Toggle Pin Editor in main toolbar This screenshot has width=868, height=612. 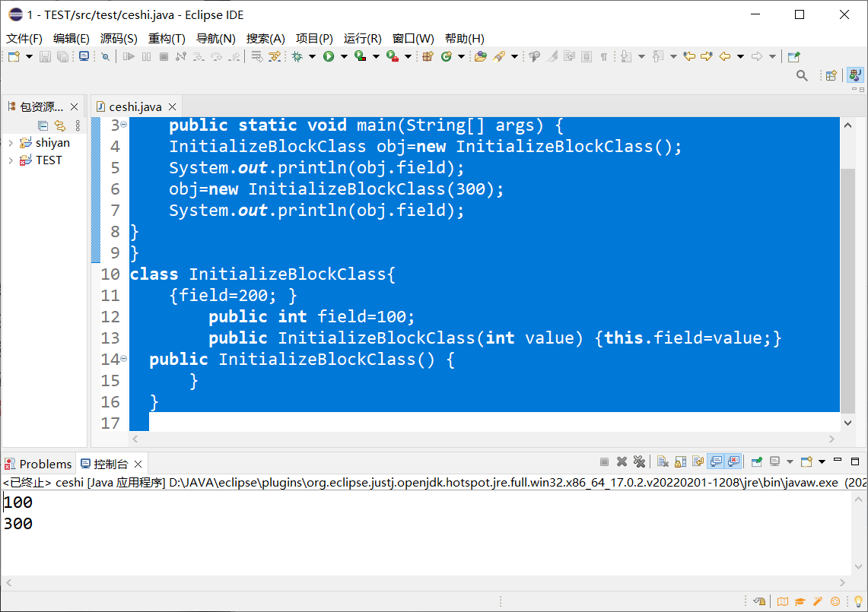point(793,56)
